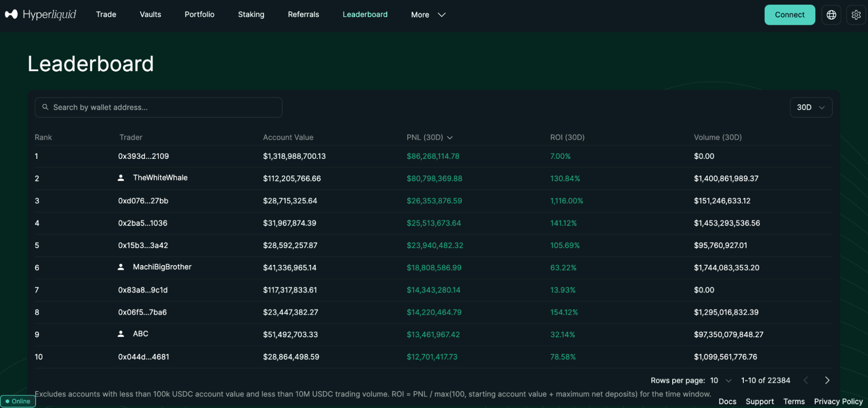The height and width of the screenshot is (408, 868).
Task: Select trader ABC
Action: (x=140, y=334)
